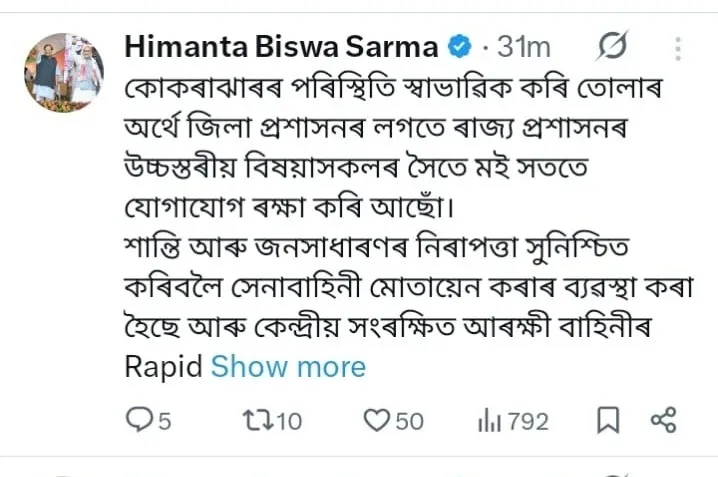Click the 792 views count
Screen dimensions: 718x477
pos(527,422)
